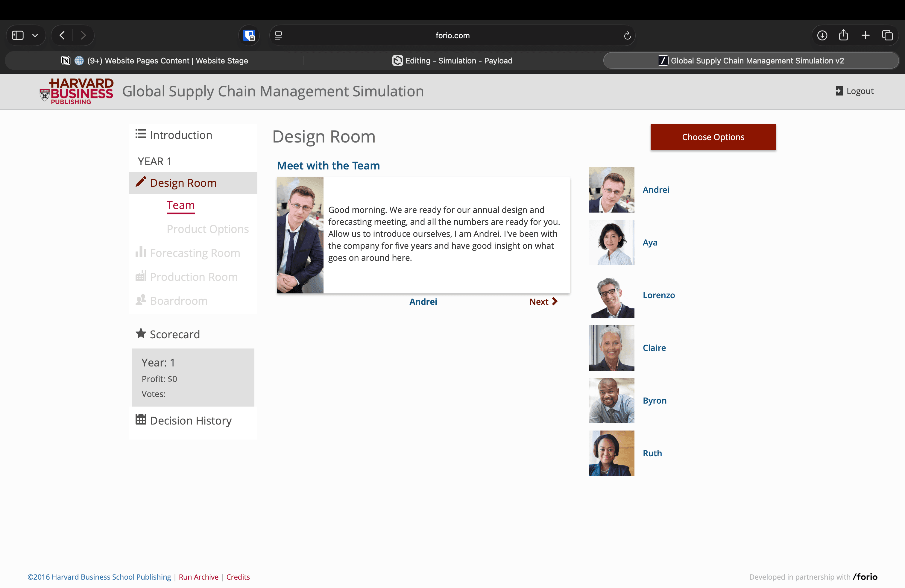
Task: Open the Run Archive footer link
Action: [x=198, y=577]
